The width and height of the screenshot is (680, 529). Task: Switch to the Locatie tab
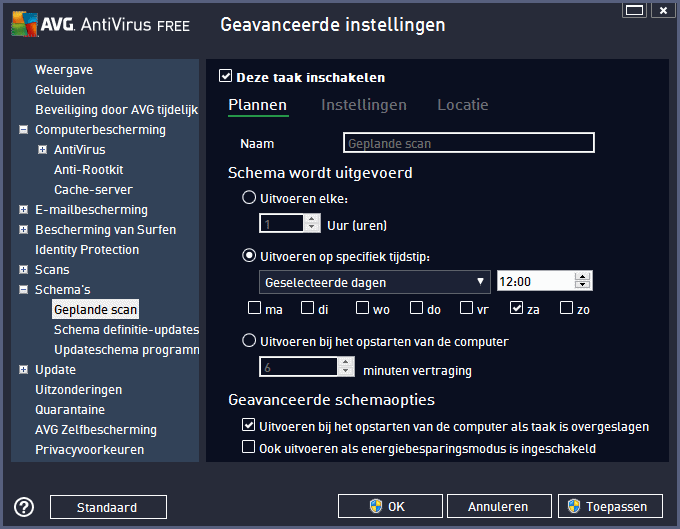point(463,105)
